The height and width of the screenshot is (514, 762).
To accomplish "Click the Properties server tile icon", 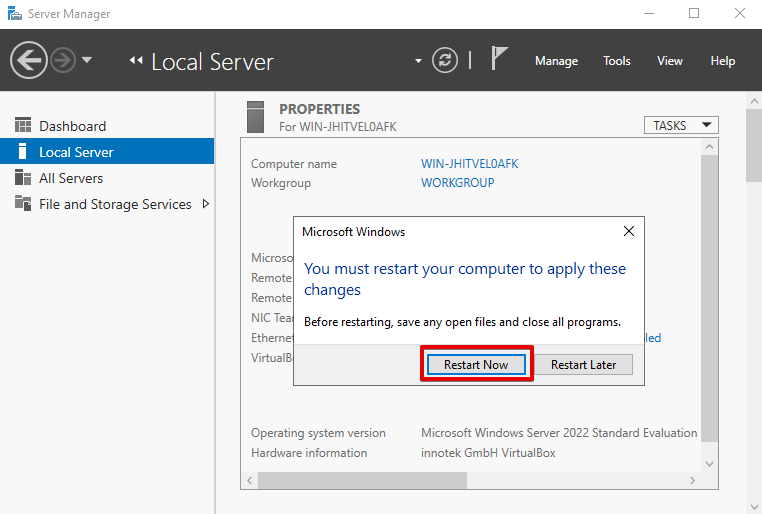I will tap(255, 117).
